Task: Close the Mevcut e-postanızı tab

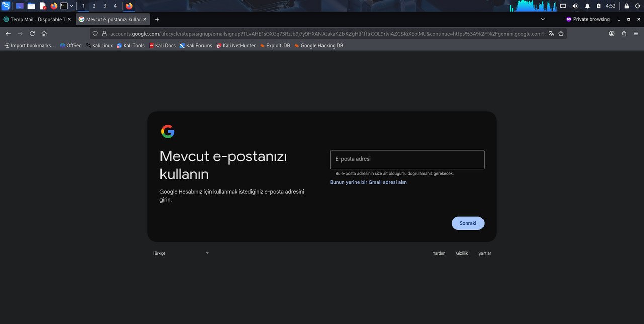Action: (145, 19)
